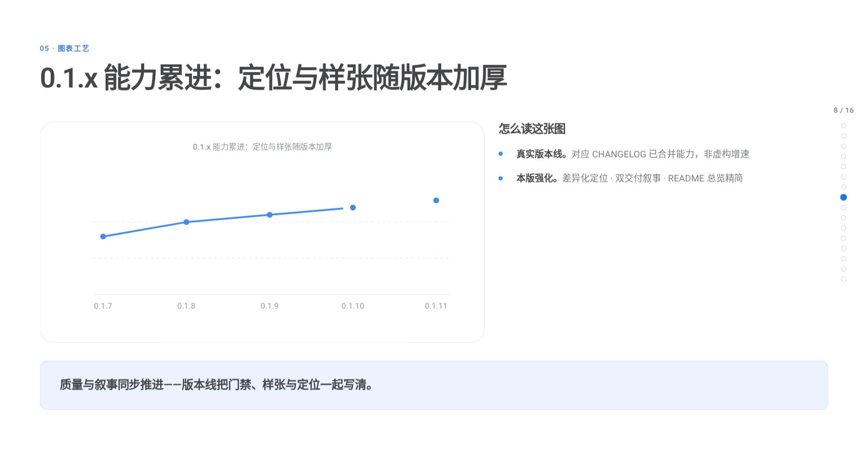Viewport: 868px width, 450px height.
Task: Click 'CHANGELOG' word in first bullet
Action: coord(619,154)
